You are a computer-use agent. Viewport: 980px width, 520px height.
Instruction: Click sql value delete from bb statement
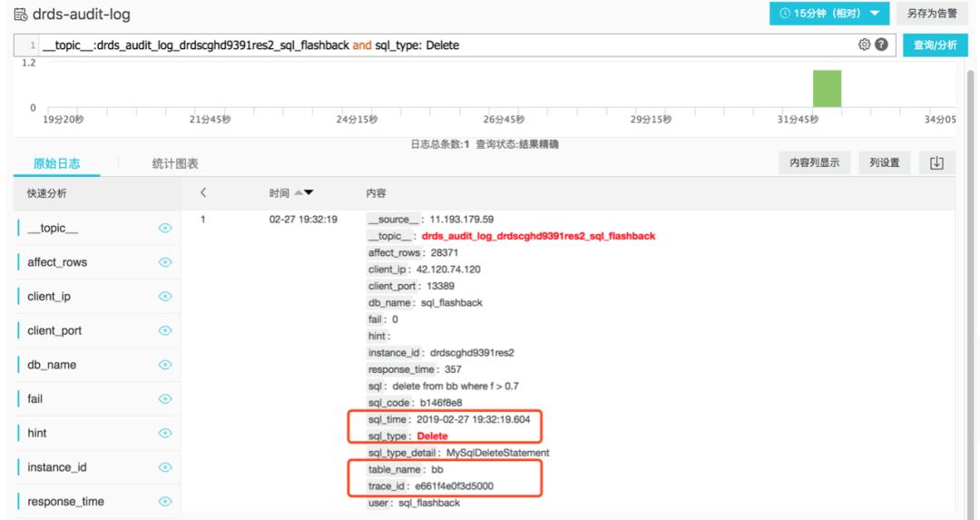coord(456,387)
